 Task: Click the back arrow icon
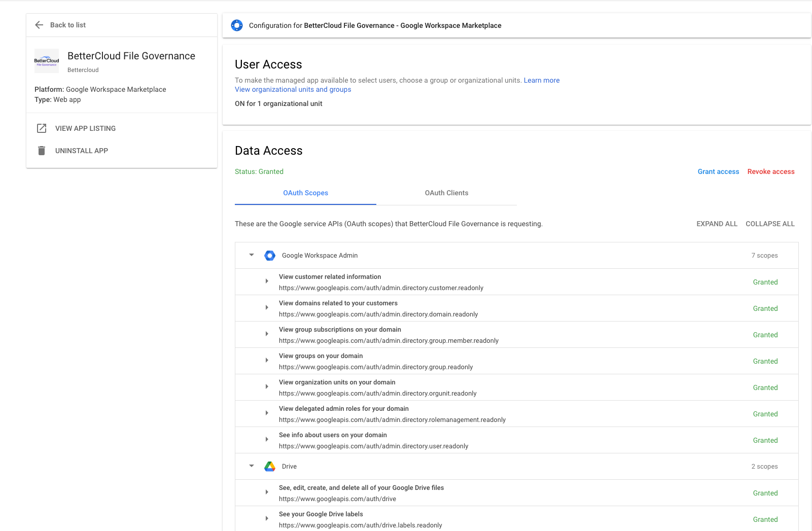[39, 25]
